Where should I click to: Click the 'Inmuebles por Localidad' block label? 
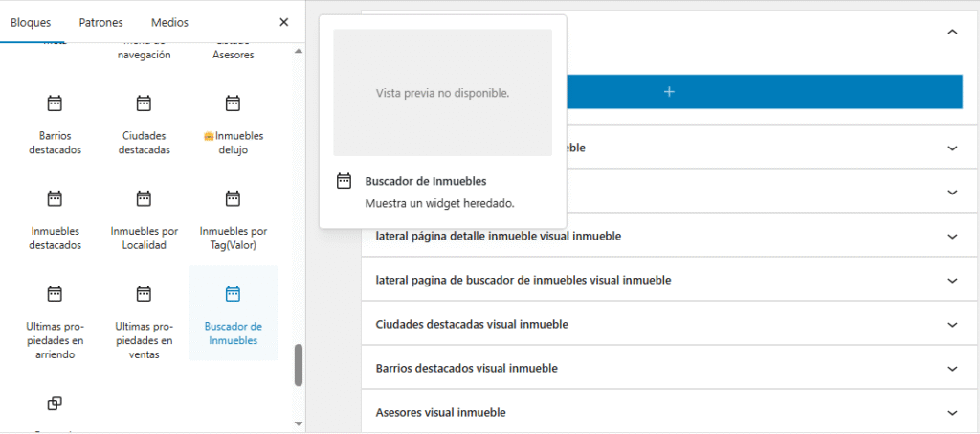pos(144,239)
